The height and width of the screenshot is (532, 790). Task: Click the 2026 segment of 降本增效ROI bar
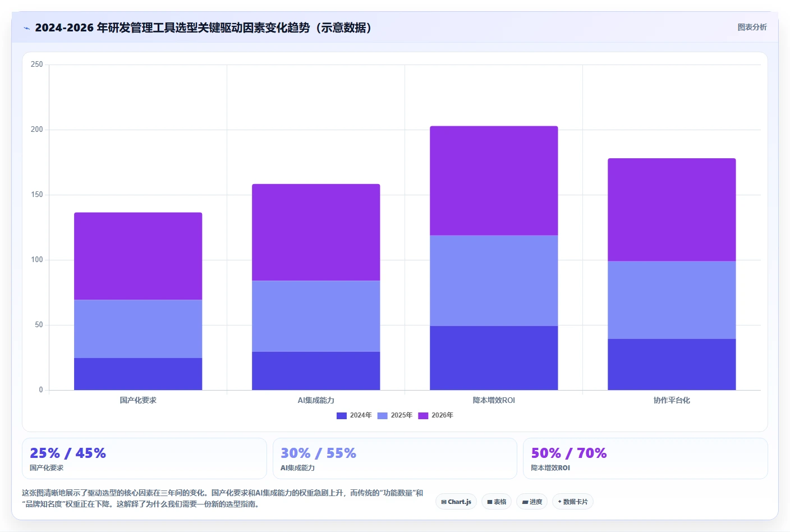[x=494, y=181]
